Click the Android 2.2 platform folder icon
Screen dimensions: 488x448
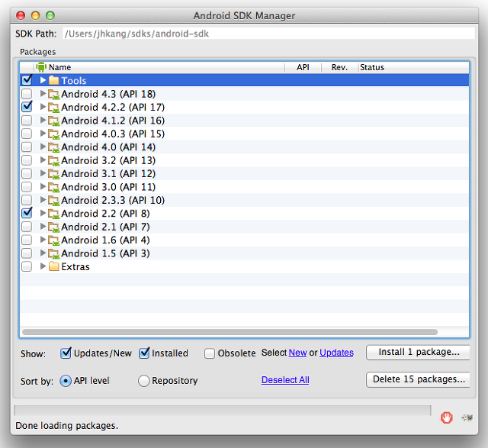pos(54,214)
